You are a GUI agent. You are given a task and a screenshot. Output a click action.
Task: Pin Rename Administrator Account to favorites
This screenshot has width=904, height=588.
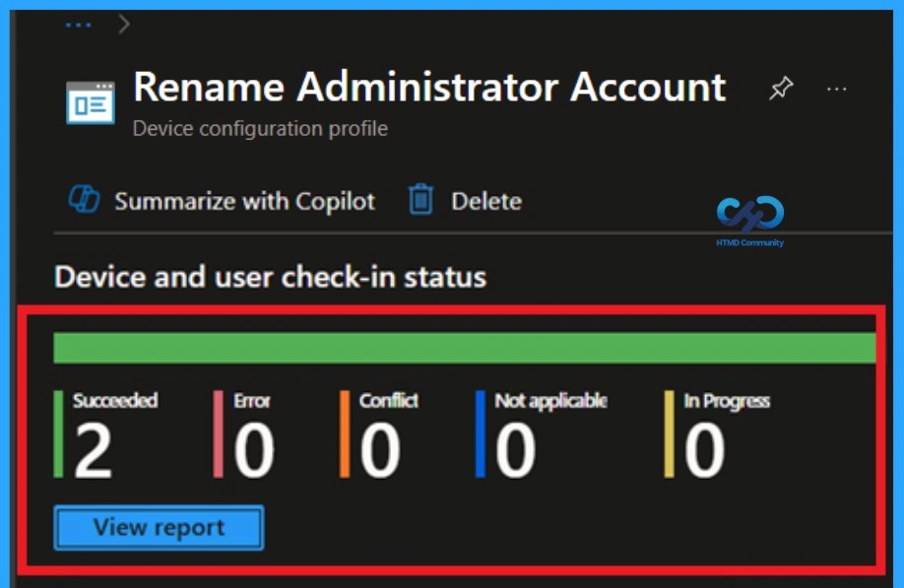point(781,89)
